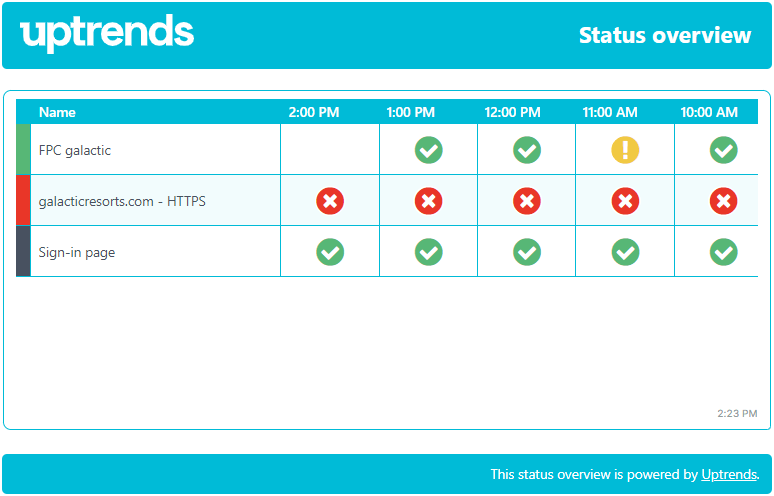Click galacticresorts.com 1:00 PM red error icon

pos(429,201)
